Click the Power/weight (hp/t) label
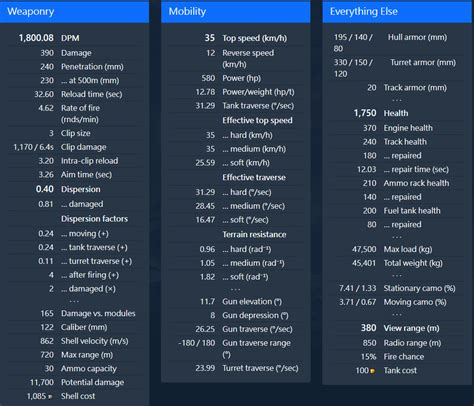474x406 pixels. [x=258, y=92]
